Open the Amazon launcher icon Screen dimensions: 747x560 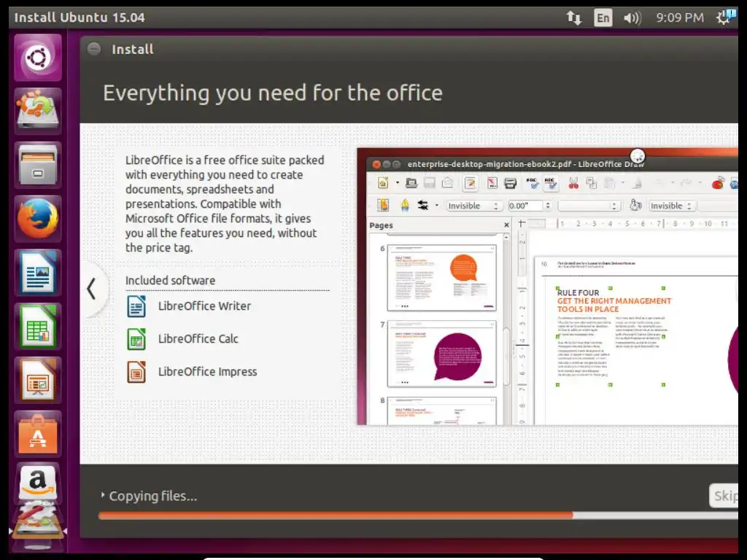tap(38, 483)
